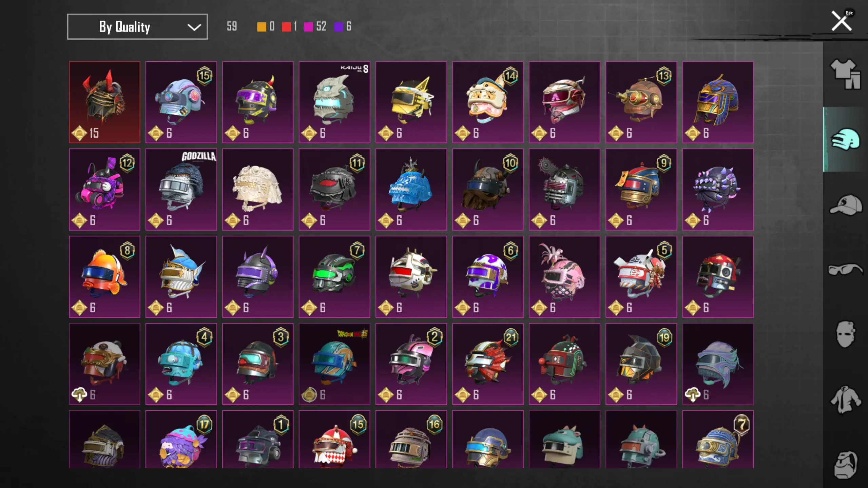Open the jacket category icon
Screen dimensions: 868x488
pyautogui.click(x=845, y=399)
